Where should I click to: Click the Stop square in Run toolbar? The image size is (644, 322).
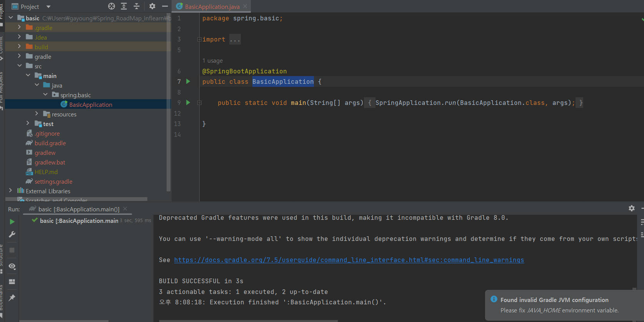[12, 250]
